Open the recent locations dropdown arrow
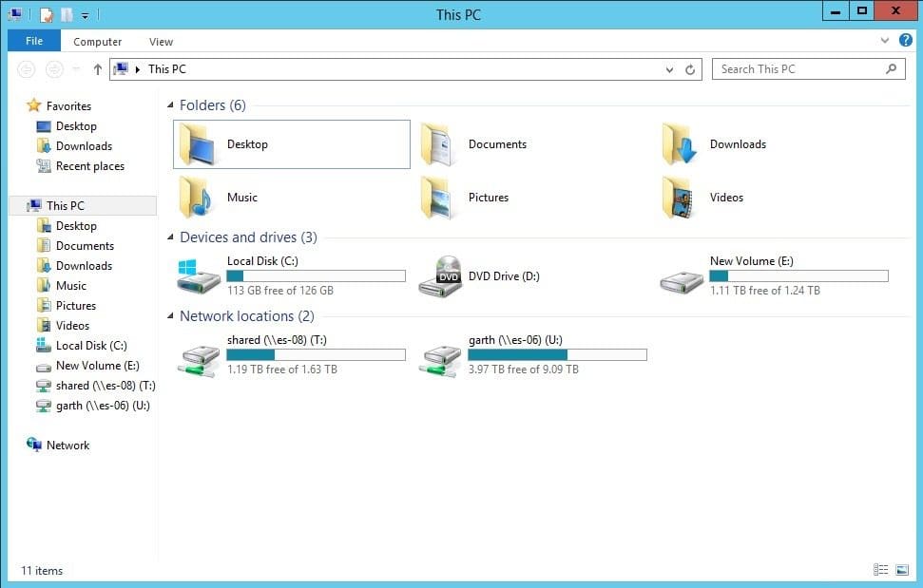The image size is (923, 588). (x=76, y=69)
